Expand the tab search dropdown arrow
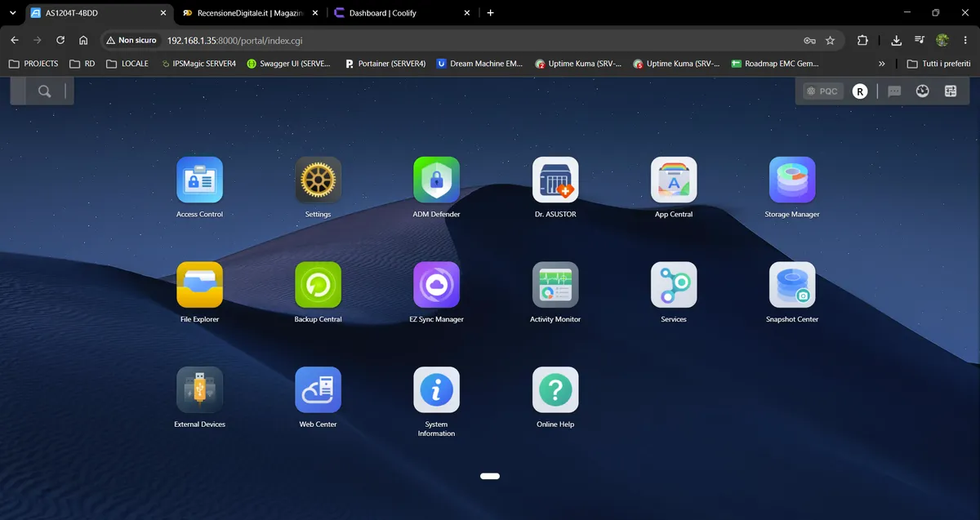The width and height of the screenshot is (980, 520). tap(11, 13)
